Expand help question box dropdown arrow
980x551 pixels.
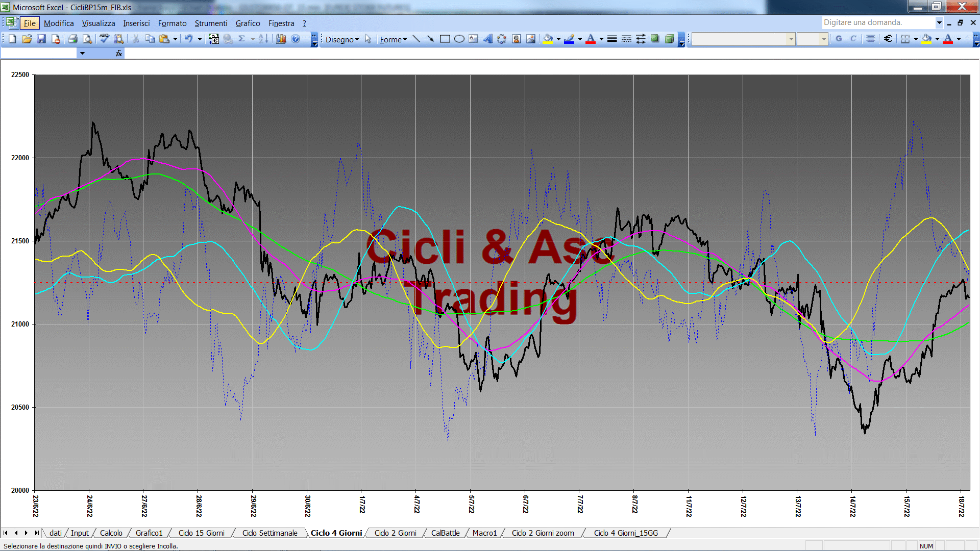[939, 22]
